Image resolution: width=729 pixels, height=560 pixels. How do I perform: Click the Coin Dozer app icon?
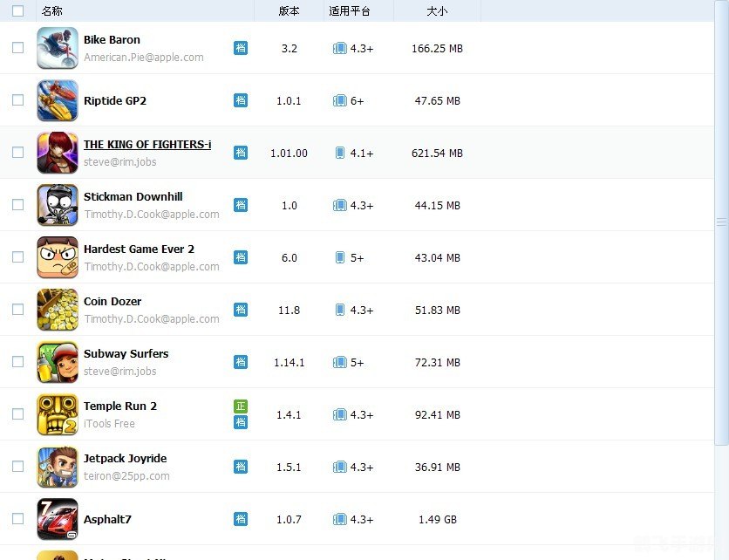pyautogui.click(x=58, y=310)
